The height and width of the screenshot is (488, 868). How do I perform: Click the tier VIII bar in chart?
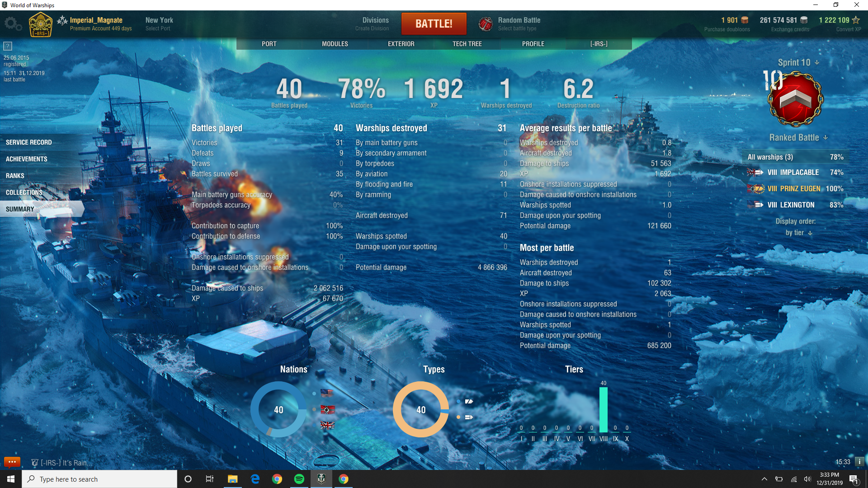603,410
